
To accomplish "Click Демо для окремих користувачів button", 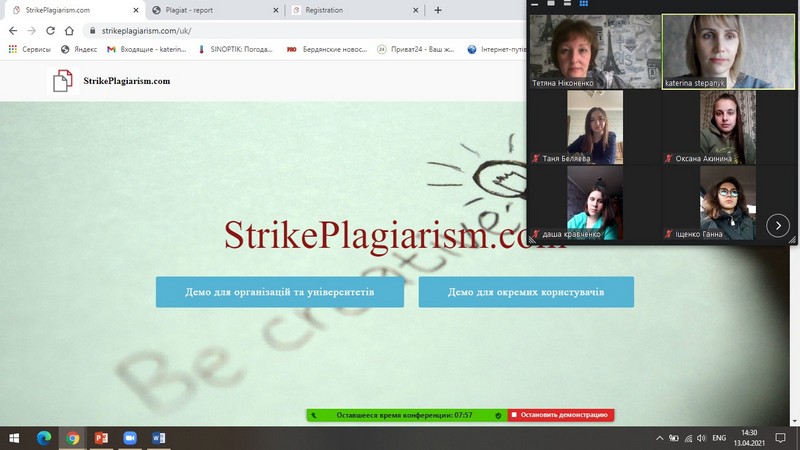I will click(x=526, y=292).
